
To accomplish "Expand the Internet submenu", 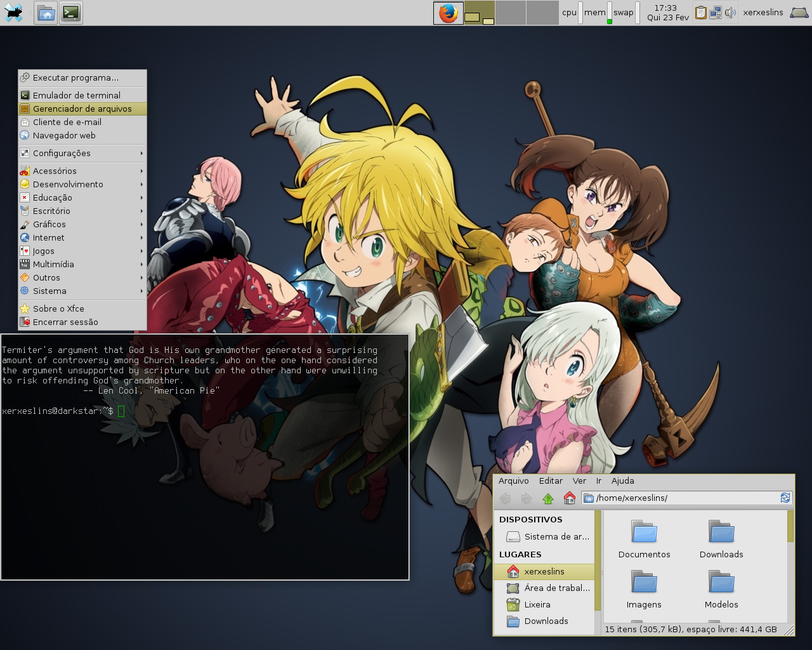I will (x=82, y=237).
